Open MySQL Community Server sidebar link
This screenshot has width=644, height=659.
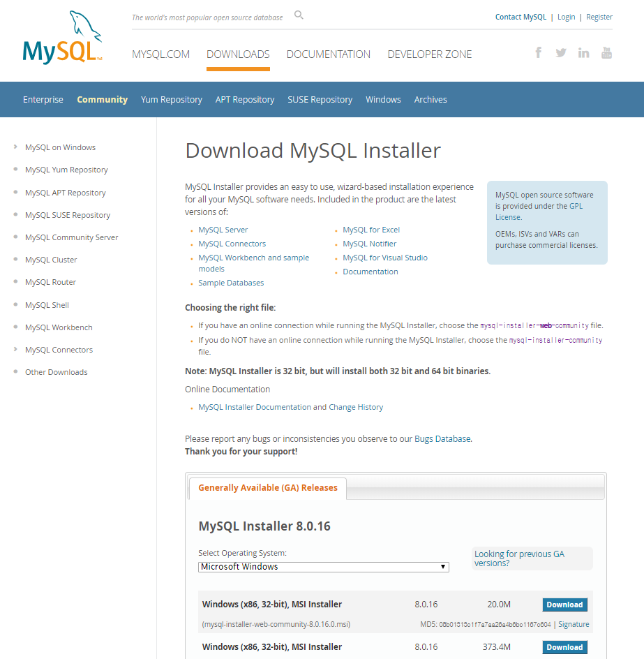click(x=72, y=237)
